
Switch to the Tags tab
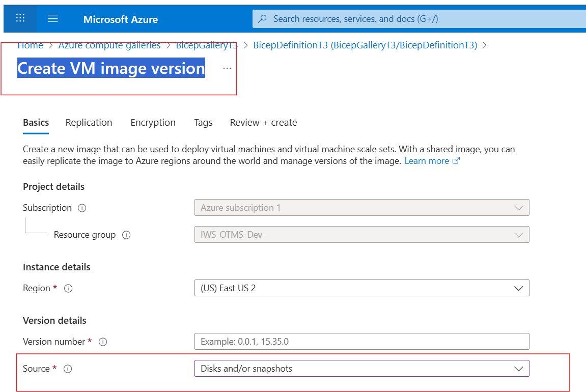click(x=203, y=123)
